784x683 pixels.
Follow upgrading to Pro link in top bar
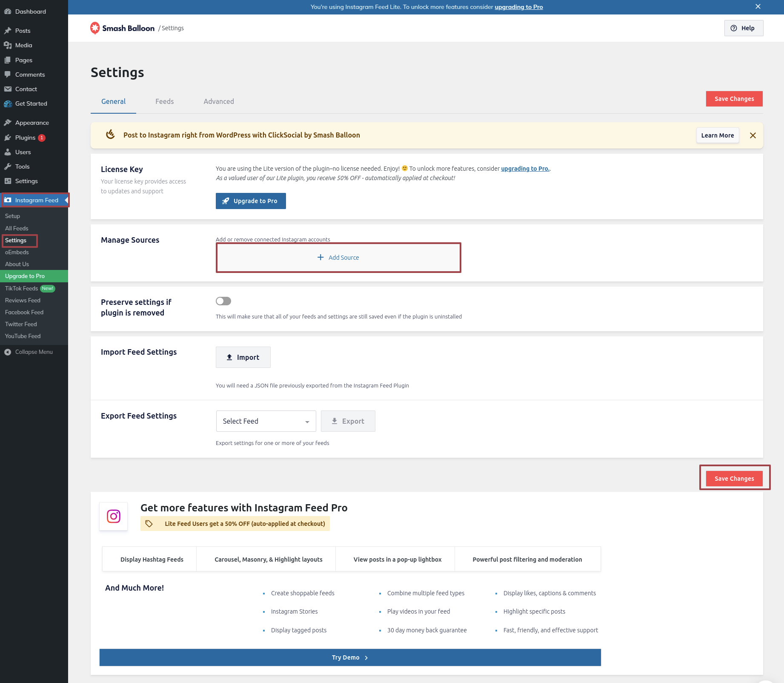coord(518,7)
